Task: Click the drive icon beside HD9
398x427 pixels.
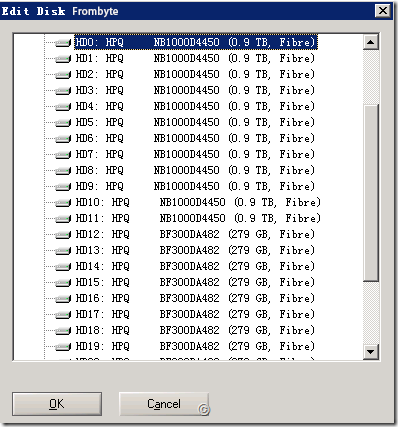Action: click(x=63, y=186)
